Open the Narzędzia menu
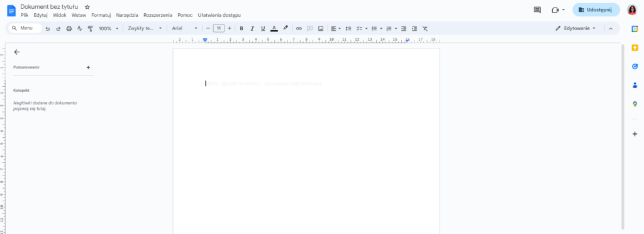 point(127,15)
